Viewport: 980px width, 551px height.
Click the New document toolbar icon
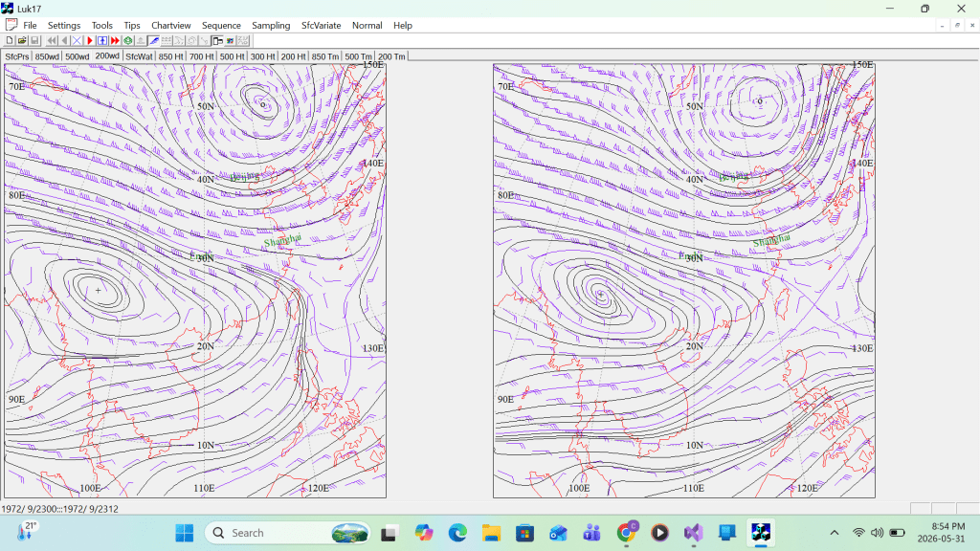point(10,40)
